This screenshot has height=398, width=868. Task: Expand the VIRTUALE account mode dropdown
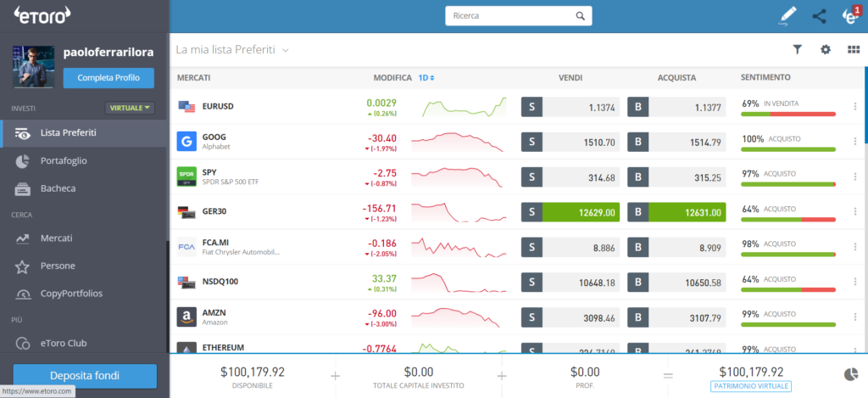click(x=130, y=108)
